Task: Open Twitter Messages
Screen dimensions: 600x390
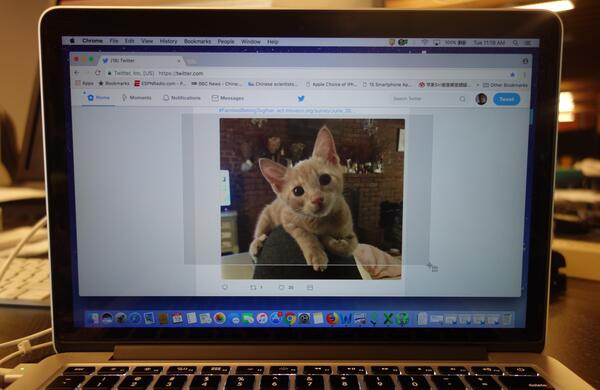Action: [x=228, y=98]
